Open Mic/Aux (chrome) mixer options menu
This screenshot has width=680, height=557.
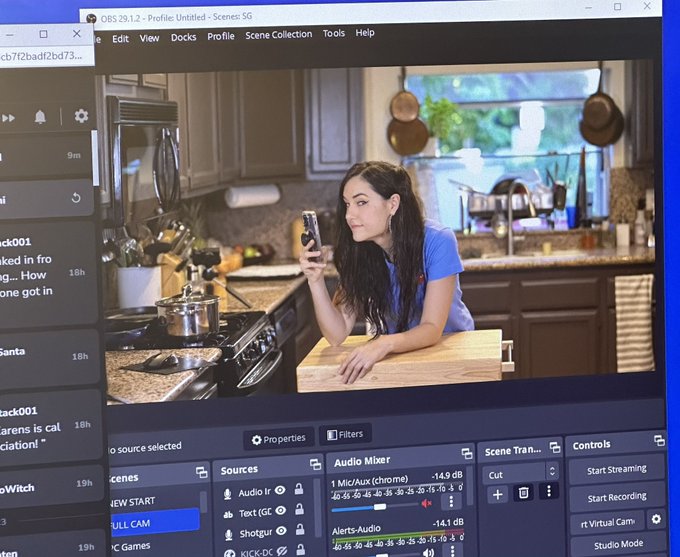pos(451,501)
